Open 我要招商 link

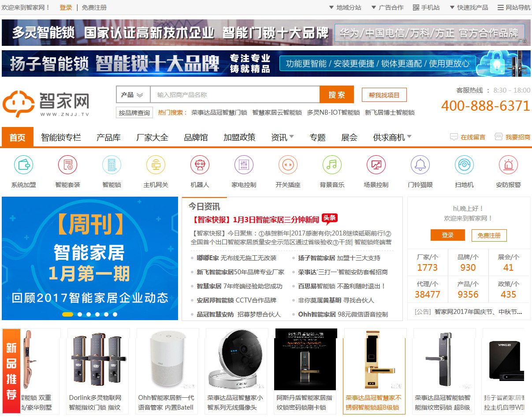click(x=513, y=137)
